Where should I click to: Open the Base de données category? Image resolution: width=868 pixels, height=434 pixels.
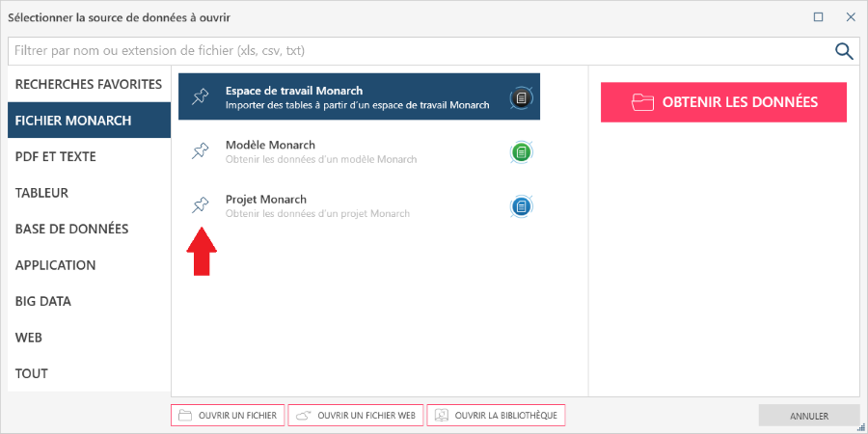[72, 229]
